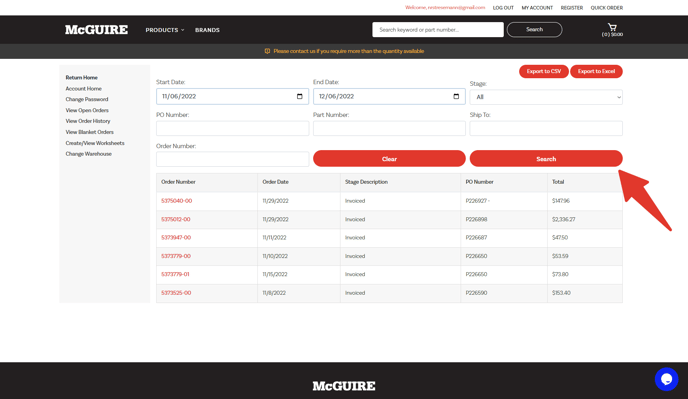
Task: Go to My Account
Action: tap(537, 8)
